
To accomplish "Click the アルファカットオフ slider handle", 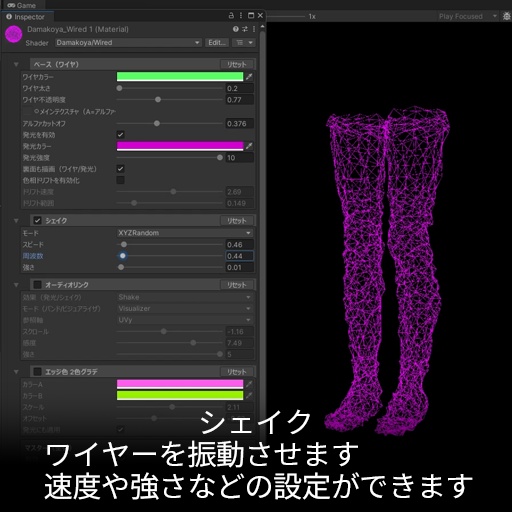I will point(157,123).
